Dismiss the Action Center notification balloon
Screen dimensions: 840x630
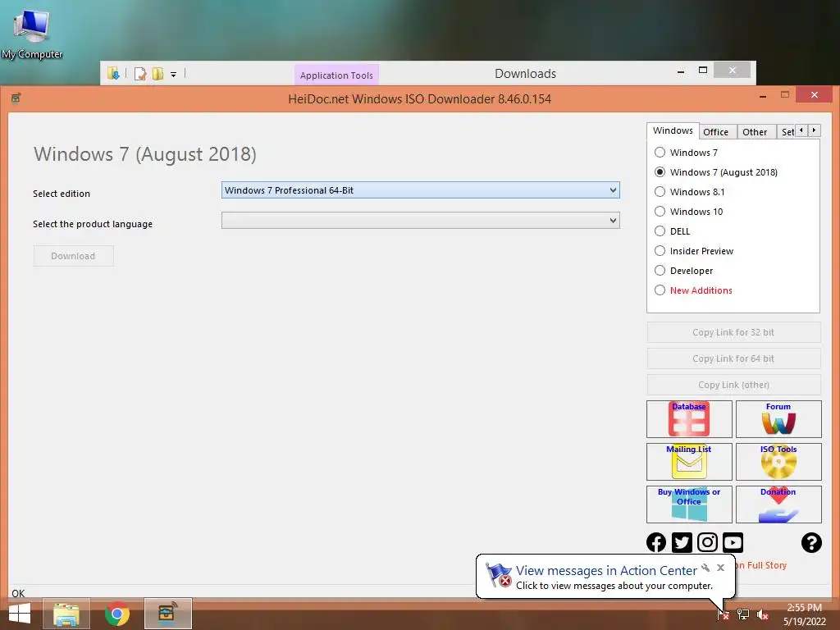[x=720, y=568]
